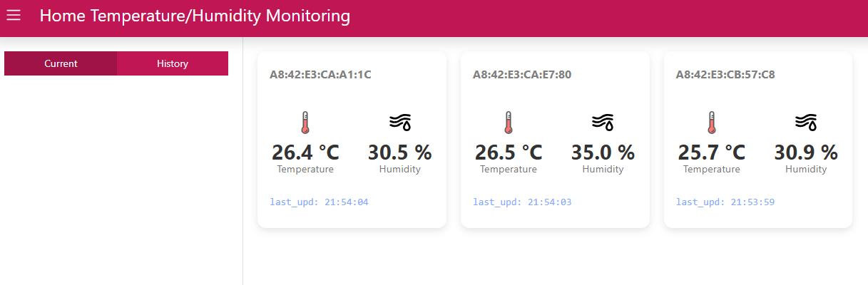The image size is (868, 285).
Task: Click humidity icon on A8:42:E3:CA:E7:80 card
Action: 603,123
